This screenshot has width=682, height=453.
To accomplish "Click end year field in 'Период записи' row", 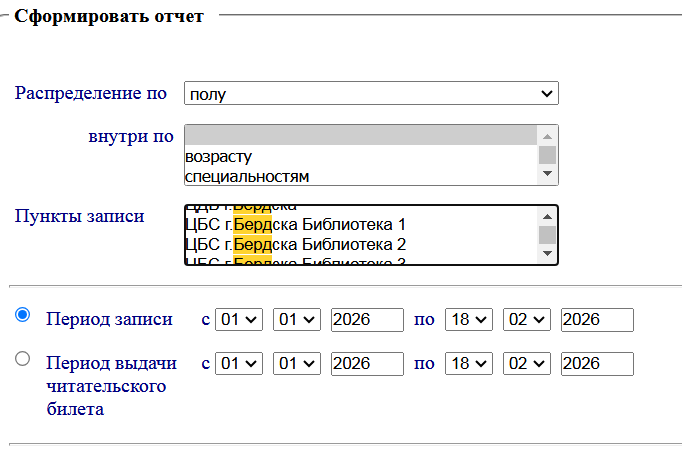I will [x=597, y=320].
